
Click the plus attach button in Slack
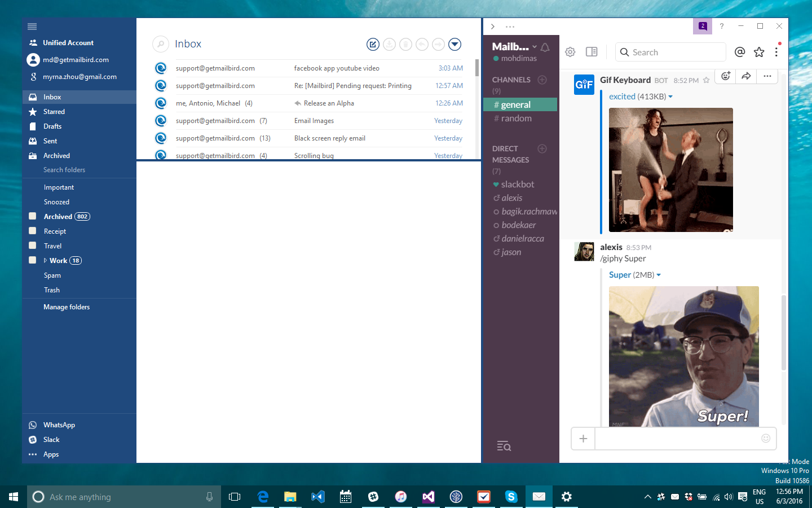[x=583, y=439]
